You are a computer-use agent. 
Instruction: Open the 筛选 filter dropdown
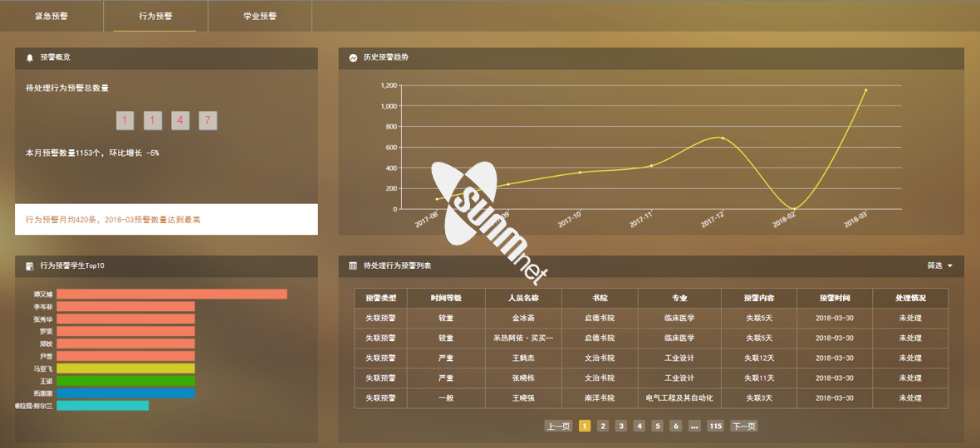click(939, 265)
